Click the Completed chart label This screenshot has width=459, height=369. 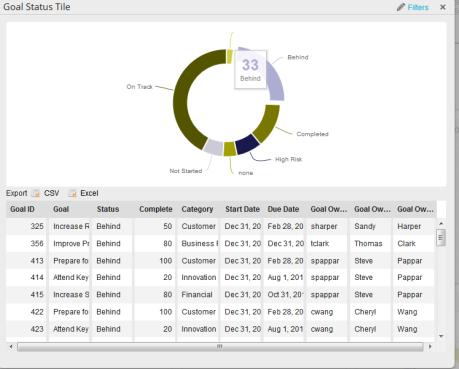click(312, 134)
